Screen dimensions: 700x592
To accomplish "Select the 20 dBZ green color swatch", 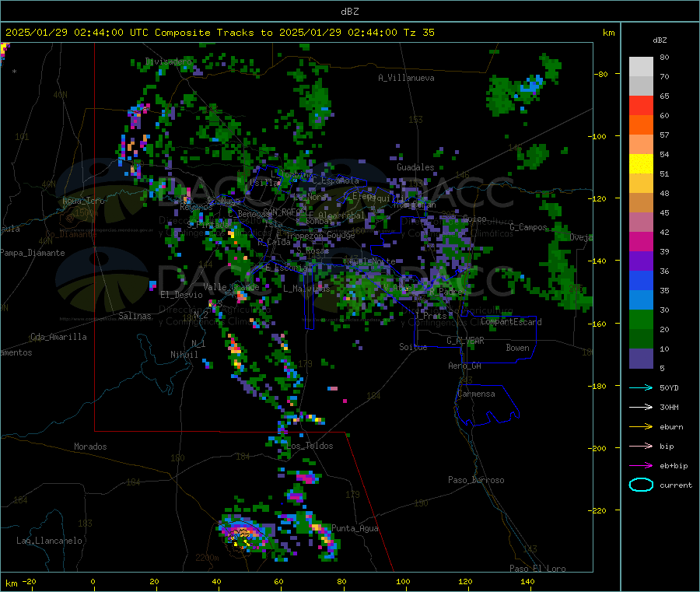I will tap(641, 319).
